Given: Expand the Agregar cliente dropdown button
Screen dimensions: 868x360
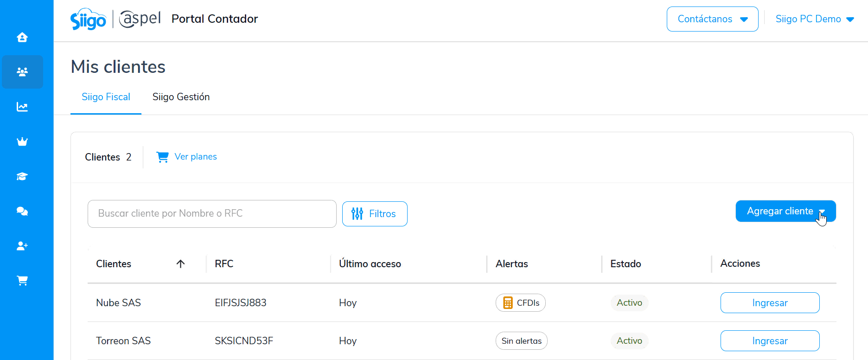Looking at the screenshot, I should pos(785,211).
